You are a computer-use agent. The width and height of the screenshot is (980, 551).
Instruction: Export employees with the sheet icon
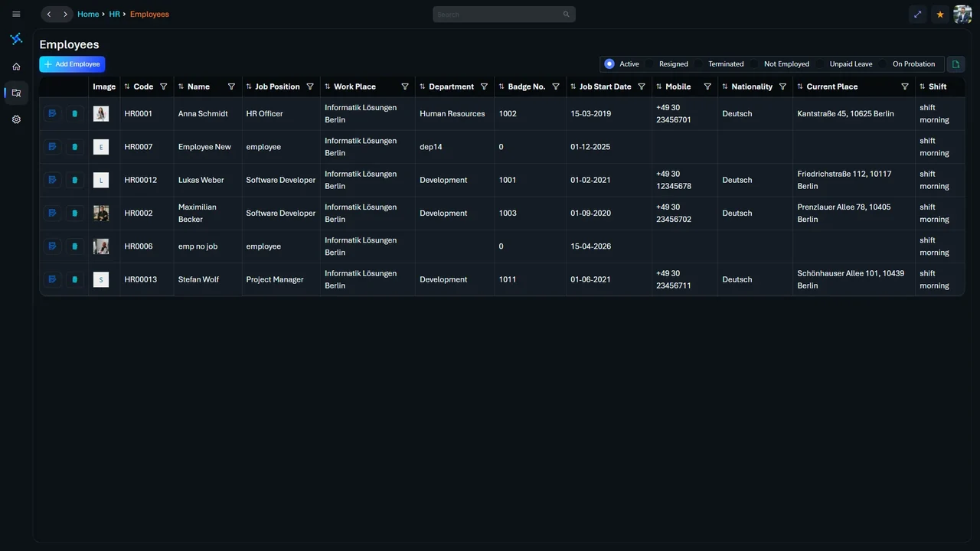coord(955,64)
